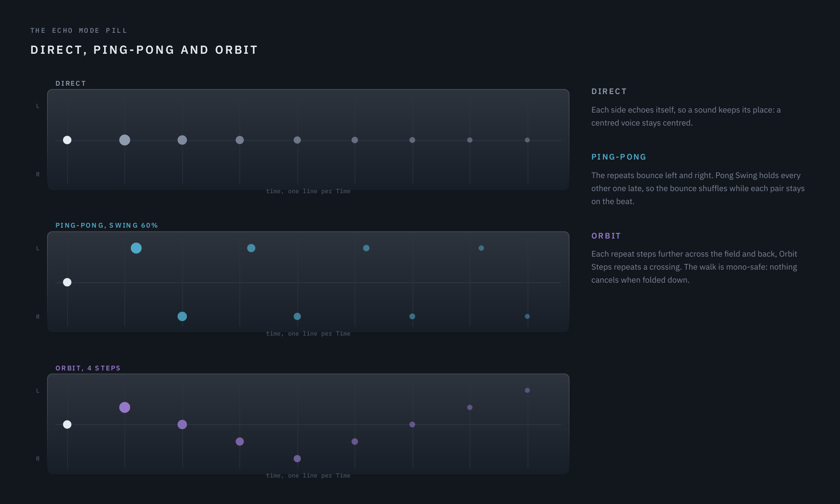Screen dimensions: 840x504
Task: Click the 'THE ECHO MODE PILL' overline text
Action: click(79, 31)
